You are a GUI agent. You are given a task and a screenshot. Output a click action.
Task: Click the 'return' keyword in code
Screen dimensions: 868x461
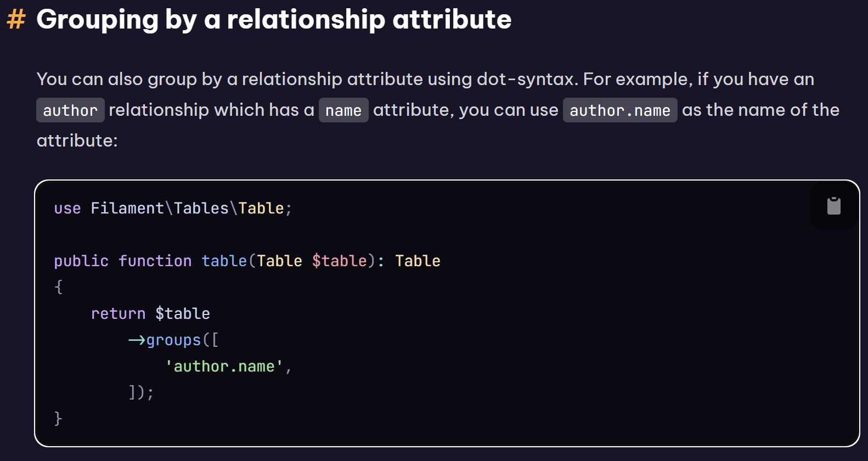(x=118, y=313)
